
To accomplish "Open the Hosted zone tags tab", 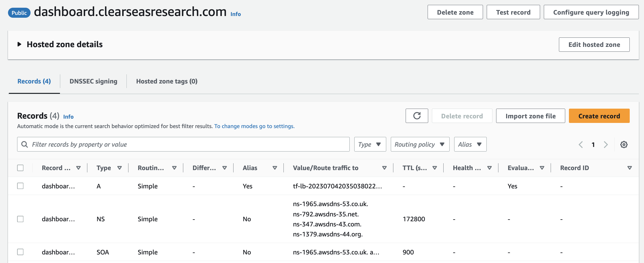I will pos(167,81).
